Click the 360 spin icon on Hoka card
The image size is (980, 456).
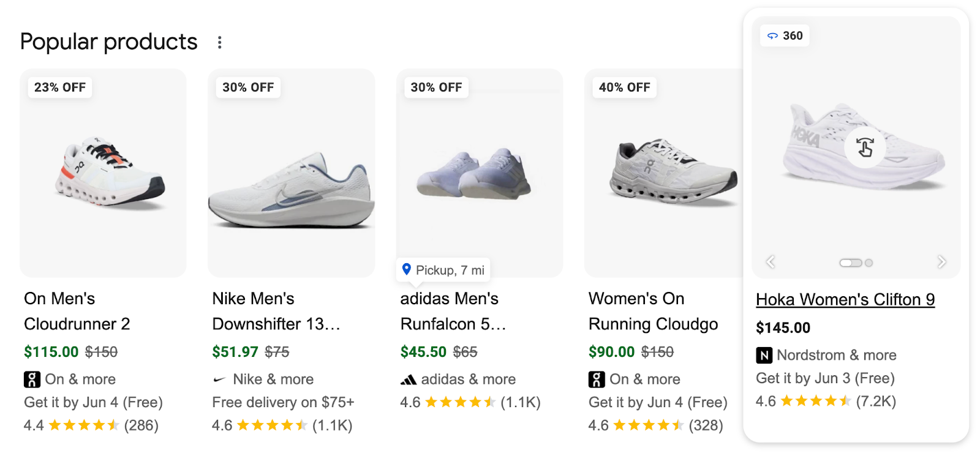pos(773,36)
